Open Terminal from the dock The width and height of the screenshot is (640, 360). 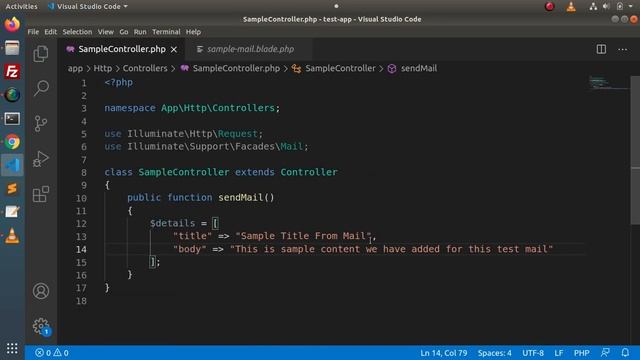click(12, 119)
